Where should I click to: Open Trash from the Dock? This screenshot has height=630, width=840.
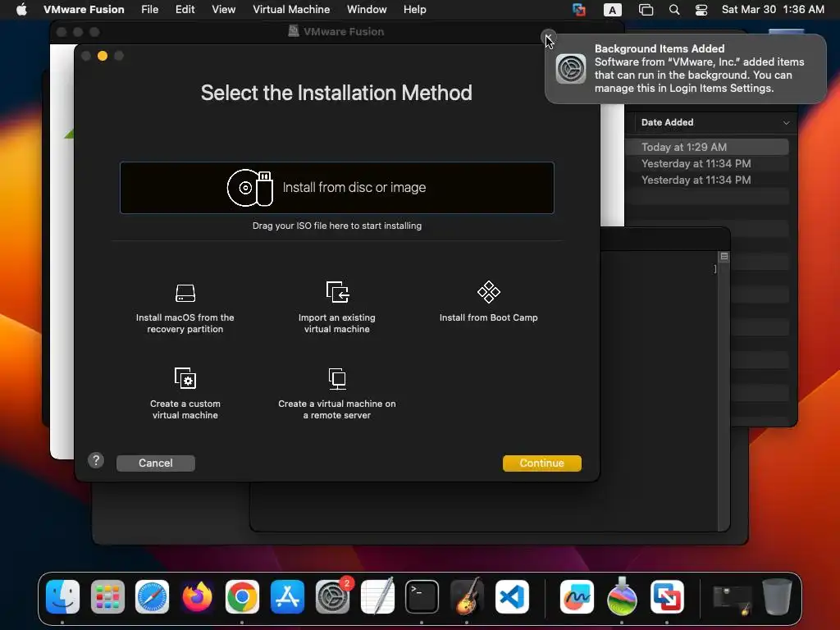click(x=777, y=596)
